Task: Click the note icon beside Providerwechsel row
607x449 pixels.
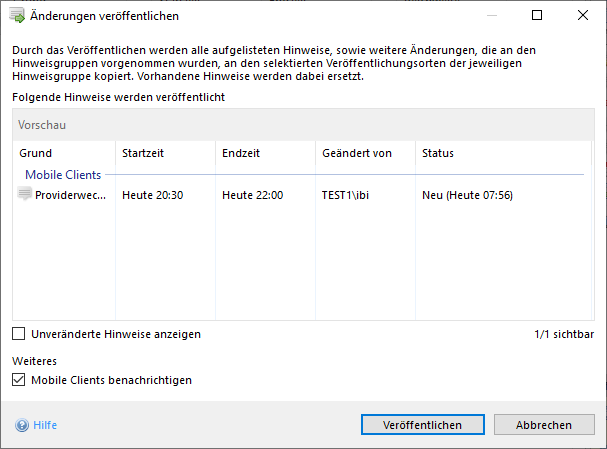Action: point(25,195)
